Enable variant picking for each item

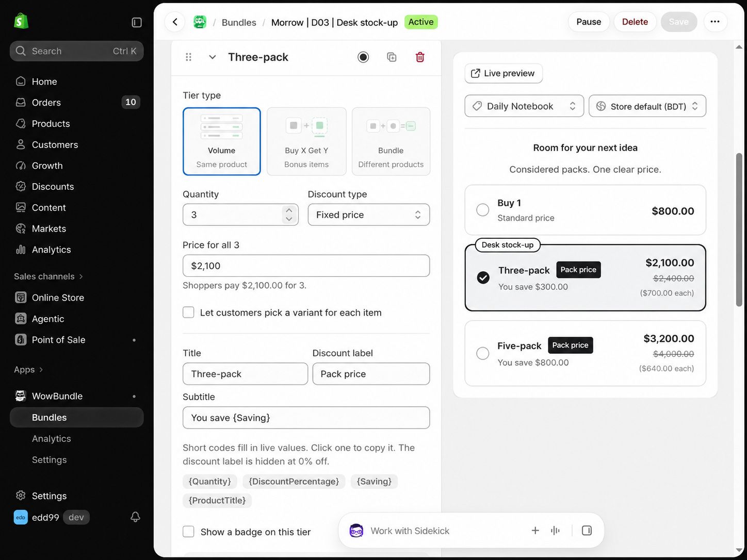pos(189,312)
